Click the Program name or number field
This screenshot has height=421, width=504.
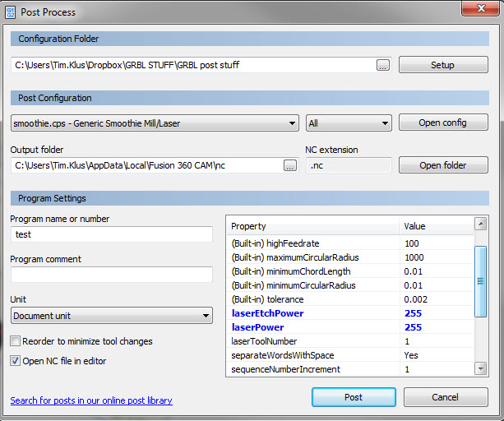tap(112, 234)
